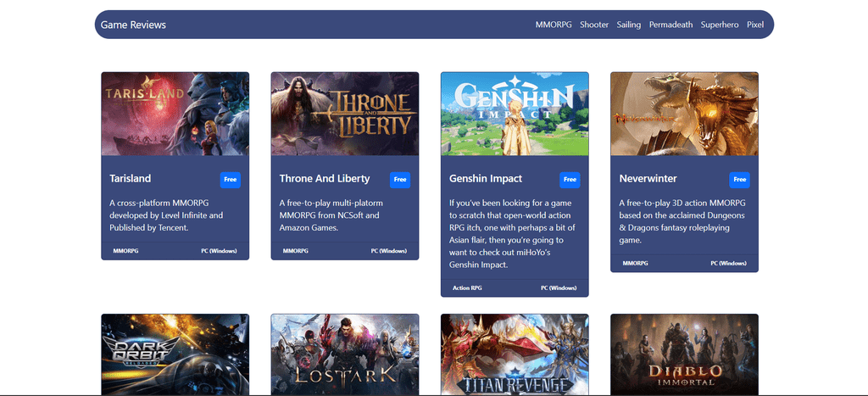This screenshot has height=396, width=868.
Task: Click the Throne And Liberty title
Action: tap(325, 178)
